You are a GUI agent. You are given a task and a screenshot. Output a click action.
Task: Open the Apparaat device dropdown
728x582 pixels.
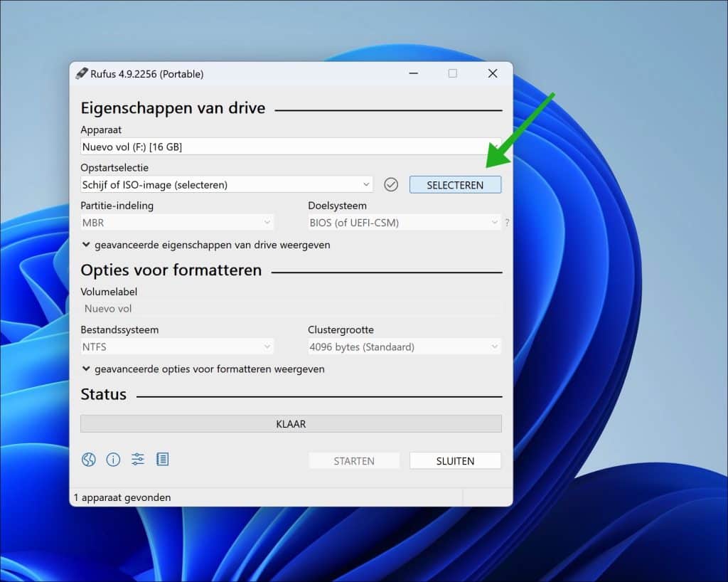(291, 147)
